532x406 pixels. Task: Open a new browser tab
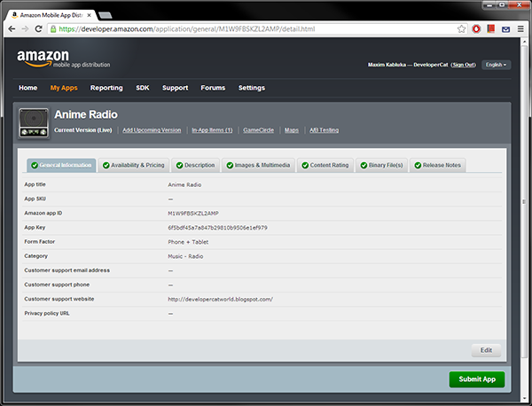tap(105, 15)
